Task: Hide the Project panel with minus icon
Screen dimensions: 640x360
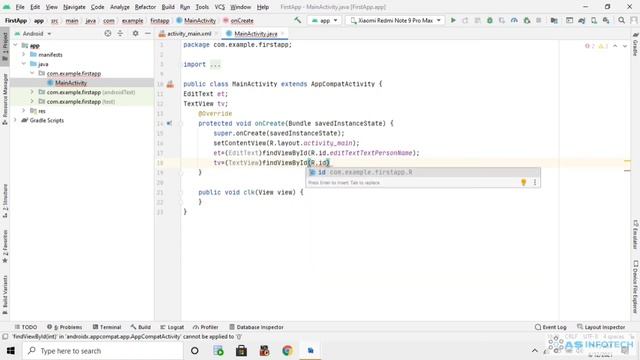Action: tap(148, 33)
